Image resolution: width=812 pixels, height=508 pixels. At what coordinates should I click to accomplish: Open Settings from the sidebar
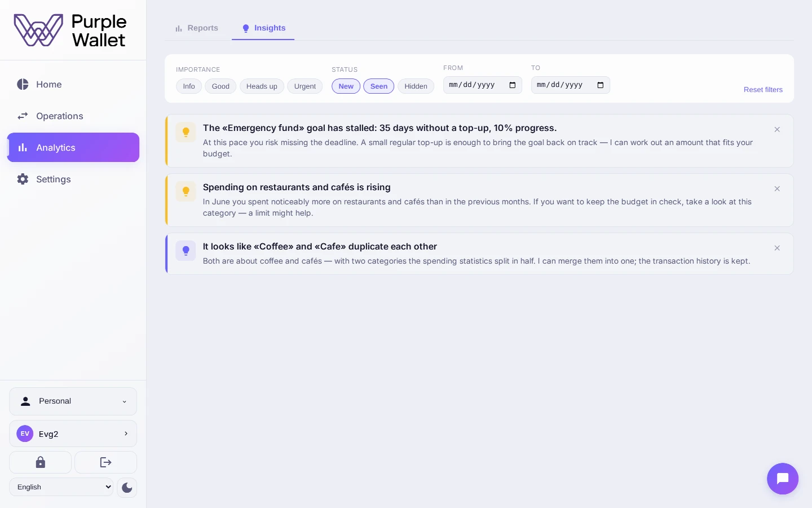tap(73, 179)
